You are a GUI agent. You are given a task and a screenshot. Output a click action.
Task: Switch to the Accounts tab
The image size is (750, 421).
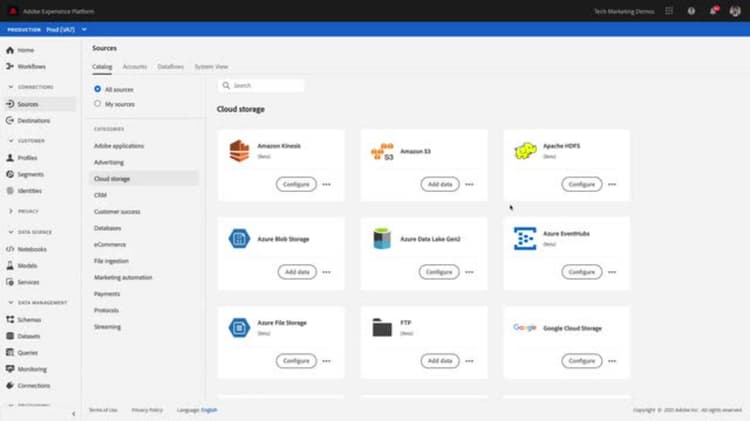135,66
